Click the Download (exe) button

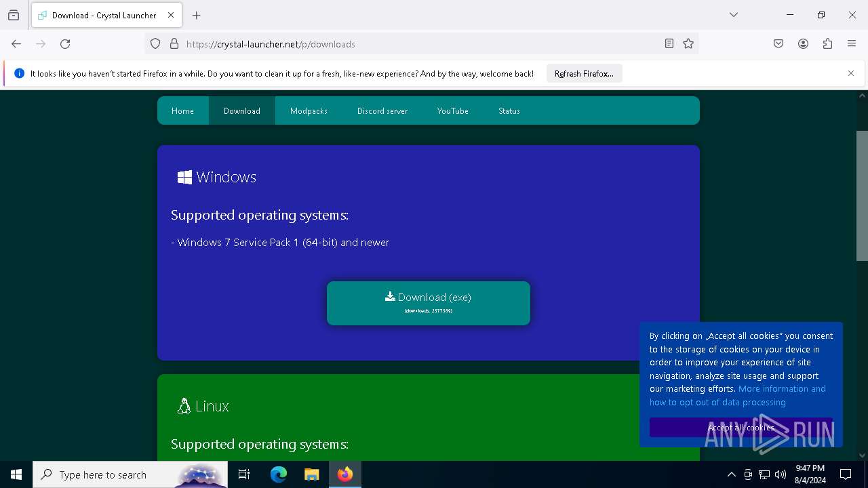pos(429,303)
